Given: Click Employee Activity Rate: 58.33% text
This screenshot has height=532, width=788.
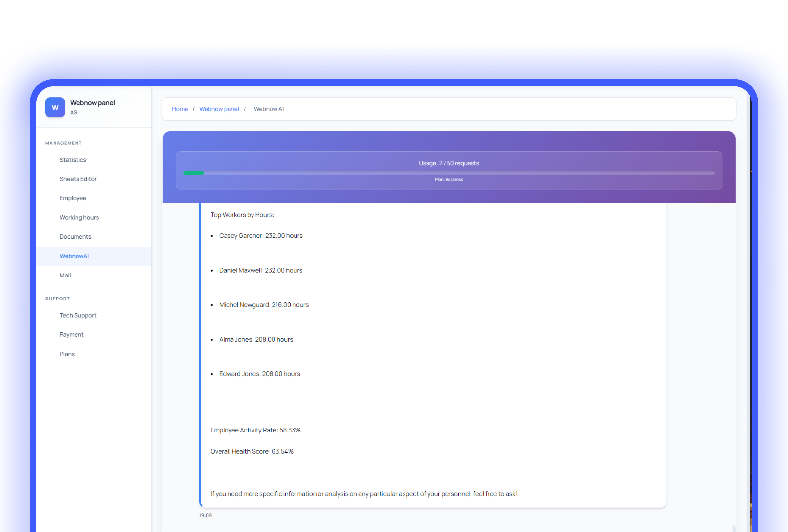Looking at the screenshot, I should click(x=255, y=430).
